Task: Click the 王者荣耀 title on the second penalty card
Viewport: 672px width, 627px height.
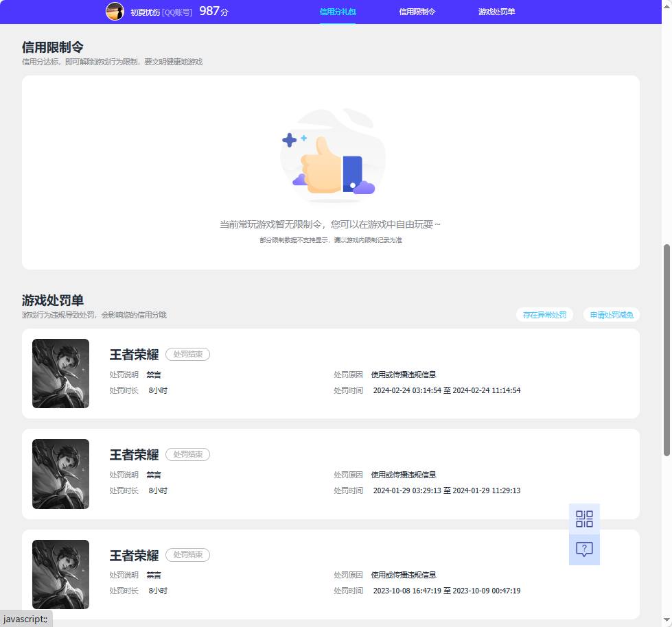Action: (x=134, y=454)
